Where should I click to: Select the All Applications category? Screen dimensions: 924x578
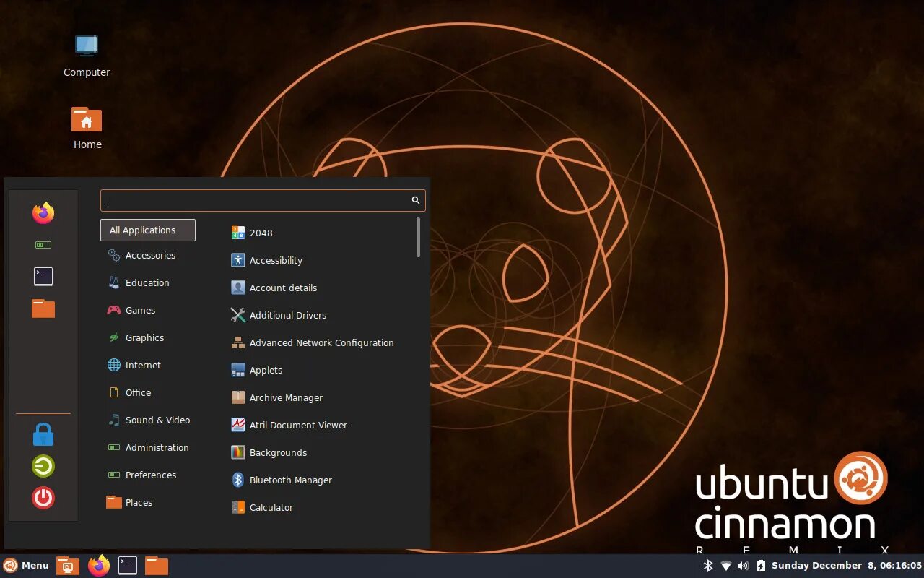pyautogui.click(x=148, y=230)
